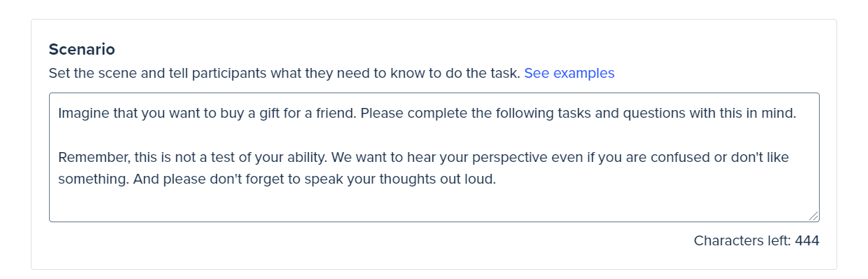This screenshot has height=279, width=868.
Task: Place cursor on the word "Remember"
Action: [x=92, y=158]
